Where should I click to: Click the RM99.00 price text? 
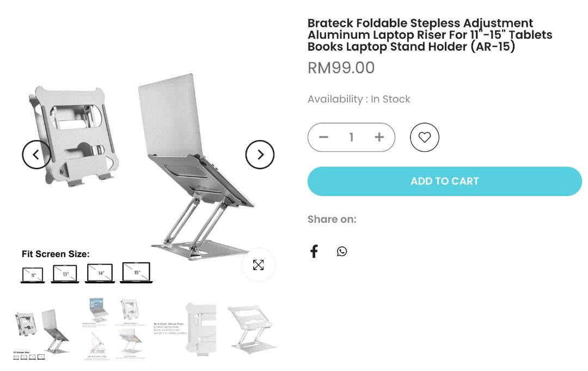(x=341, y=68)
